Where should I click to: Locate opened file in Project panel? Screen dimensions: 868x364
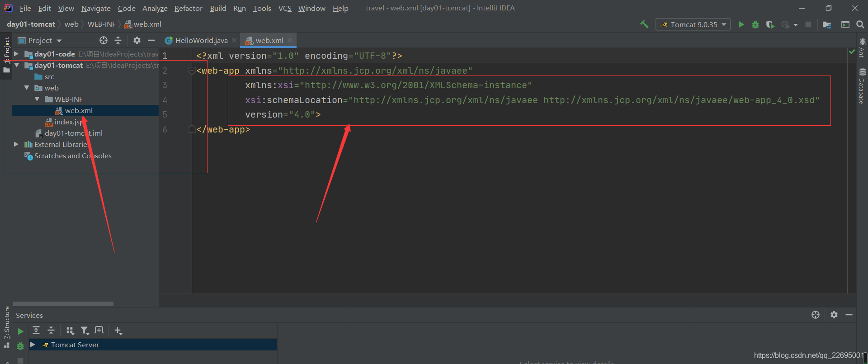104,40
